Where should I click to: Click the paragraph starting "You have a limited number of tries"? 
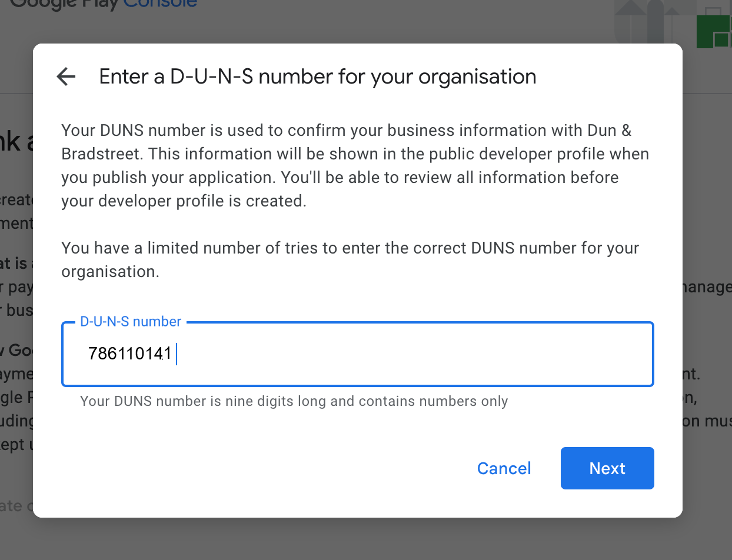(x=350, y=259)
